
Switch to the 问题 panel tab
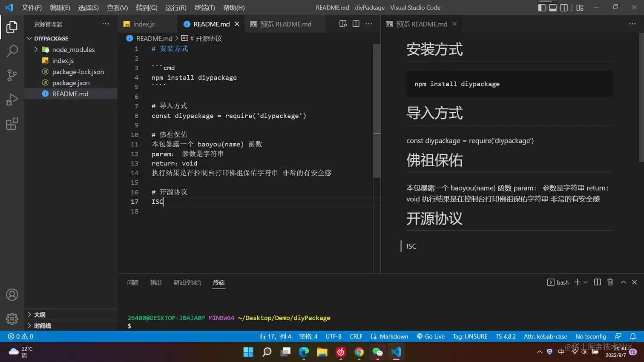pyautogui.click(x=133, y=282)
